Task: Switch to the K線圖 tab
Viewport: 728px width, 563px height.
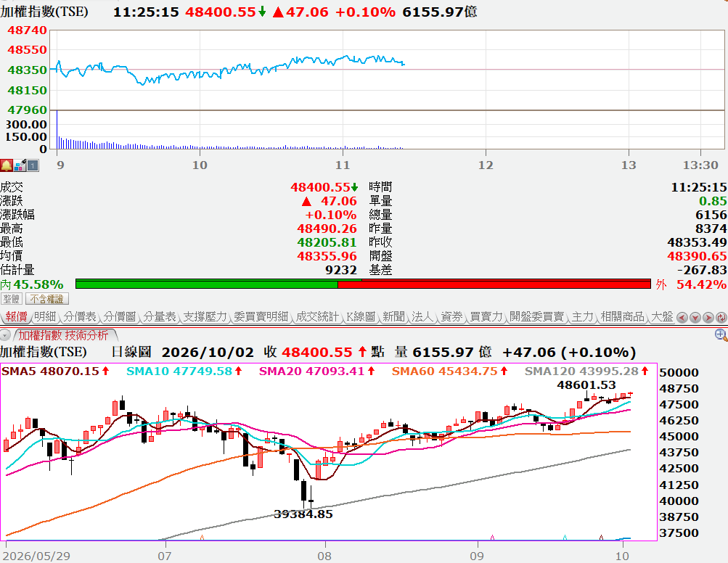Action: click(x=361, y=316)
